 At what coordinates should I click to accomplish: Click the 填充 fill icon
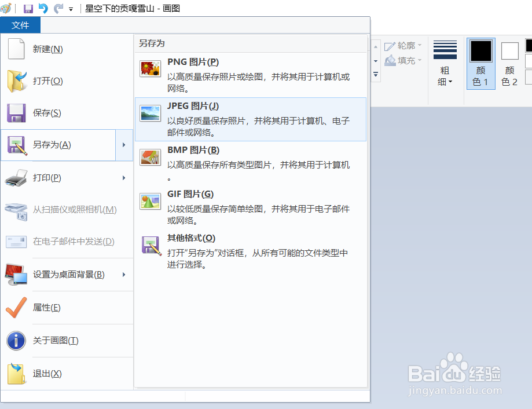pyautogui.click(x=389, y=60)
